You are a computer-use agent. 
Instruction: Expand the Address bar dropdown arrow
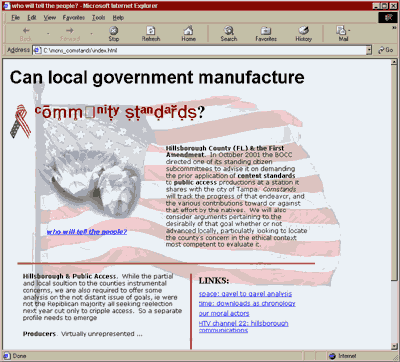click(369, 50)
